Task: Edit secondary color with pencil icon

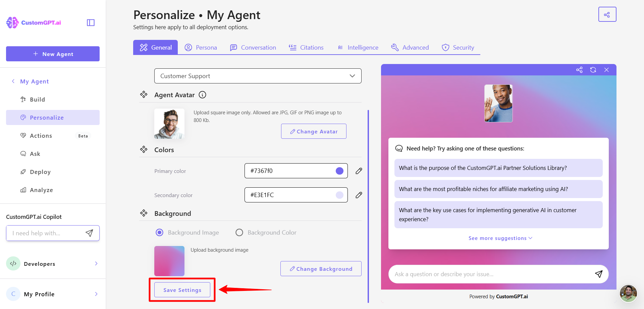Action: [359, 195]
